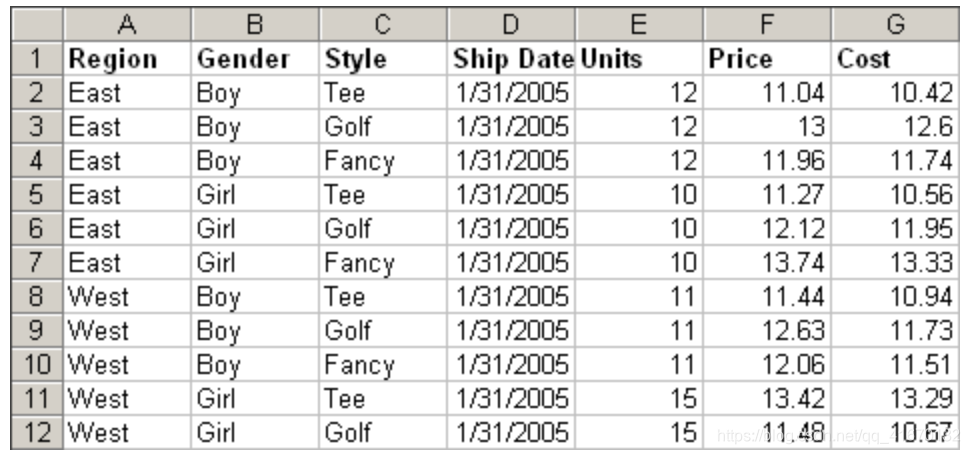
Task: Select row 5 header
Action: tap(36, 194)
